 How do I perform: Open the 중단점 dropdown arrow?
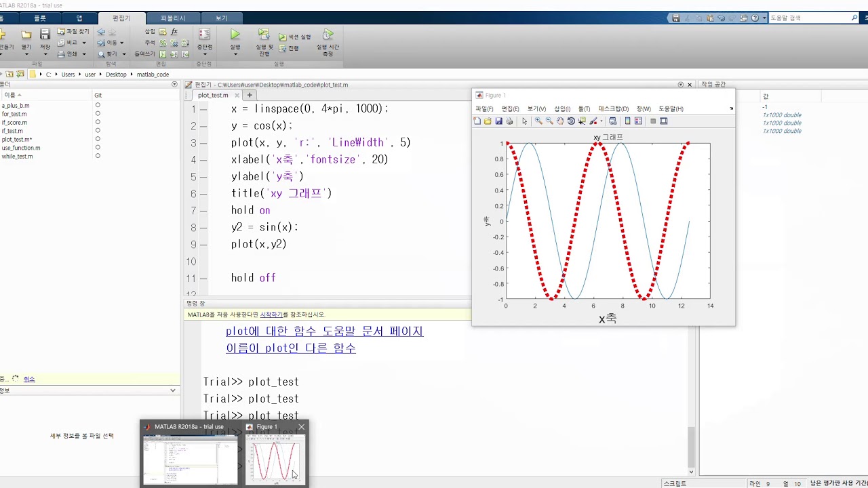(x=204, y=54)
